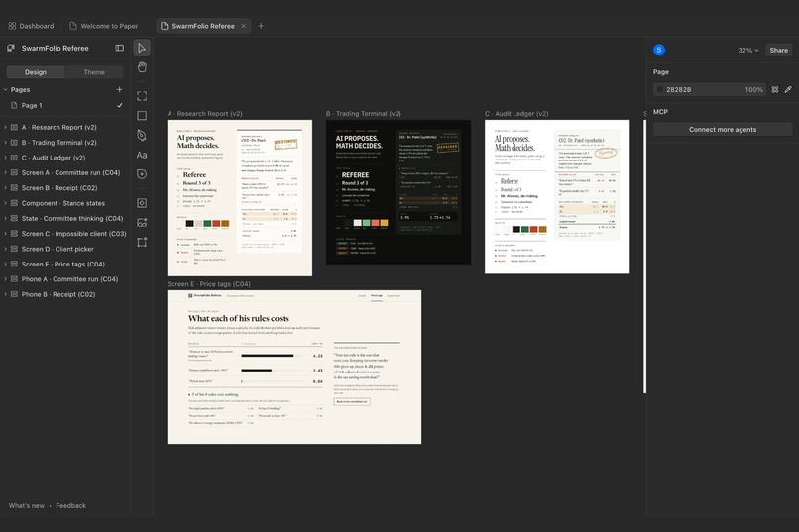Click the Phone B - Receipt layer icon
This screenshot has width=799, height=532.
pyautogui.click(x=14, y=294)
